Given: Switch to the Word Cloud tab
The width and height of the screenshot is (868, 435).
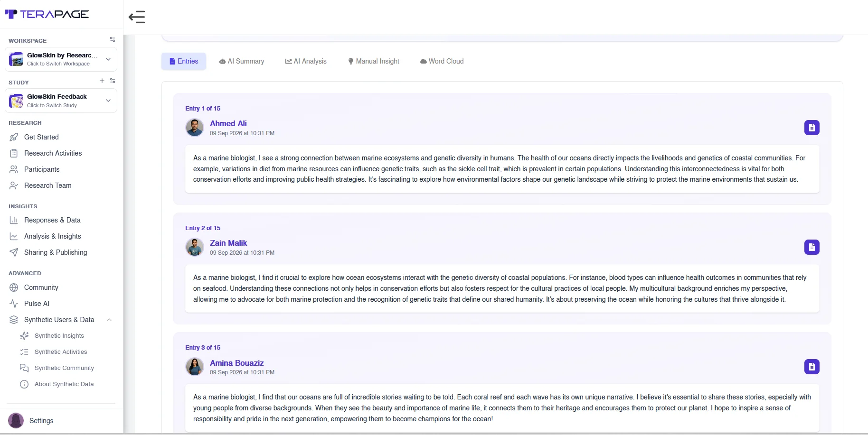Looking at the screenshot, I should click(442, 61).
